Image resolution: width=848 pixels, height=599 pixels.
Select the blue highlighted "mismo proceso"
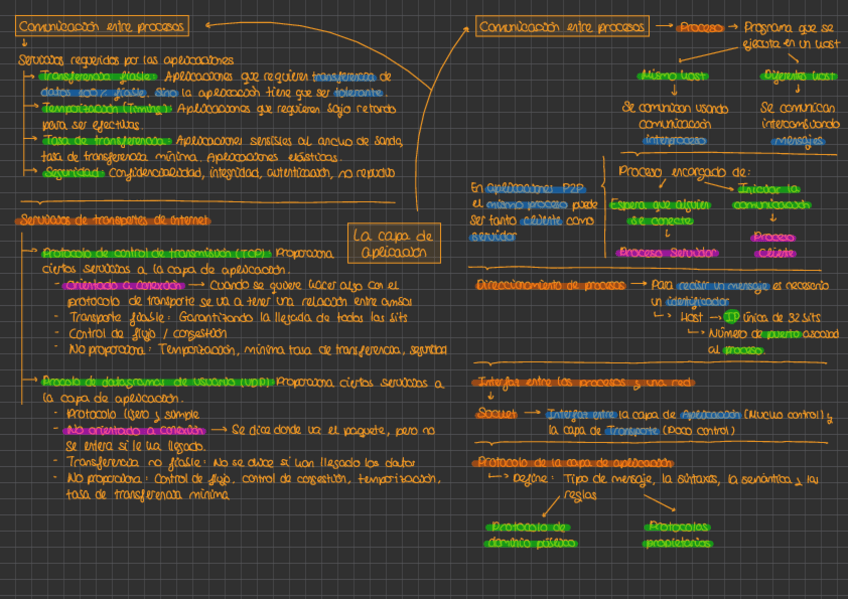coord(526,204)
